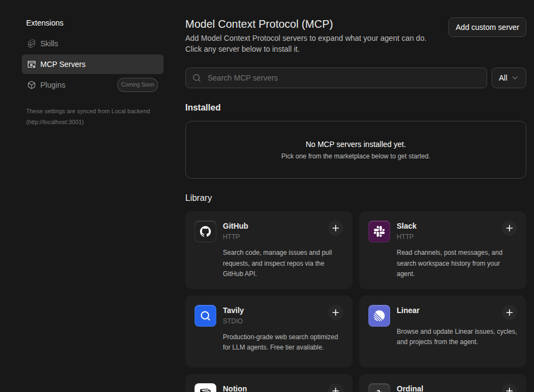534x392 pixels.
Task: Click the Linear logo icon
Action: [379, 316]
